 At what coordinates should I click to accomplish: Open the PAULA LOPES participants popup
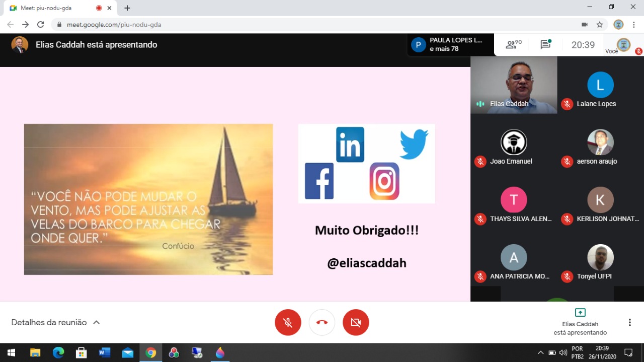450,45
